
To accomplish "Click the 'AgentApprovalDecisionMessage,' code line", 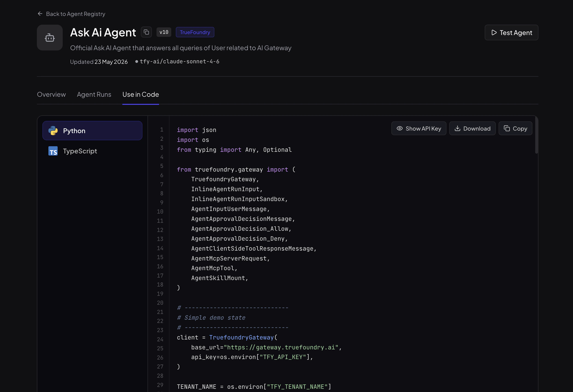I will click(x=243, y=219).
